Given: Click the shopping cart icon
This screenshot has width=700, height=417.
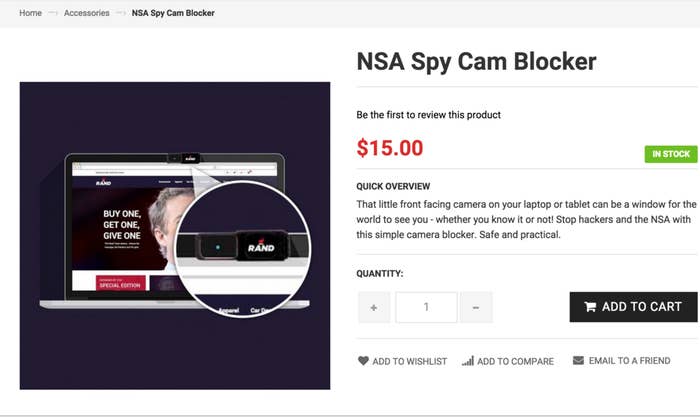Looking at the screenshot, I should point(590,306).
